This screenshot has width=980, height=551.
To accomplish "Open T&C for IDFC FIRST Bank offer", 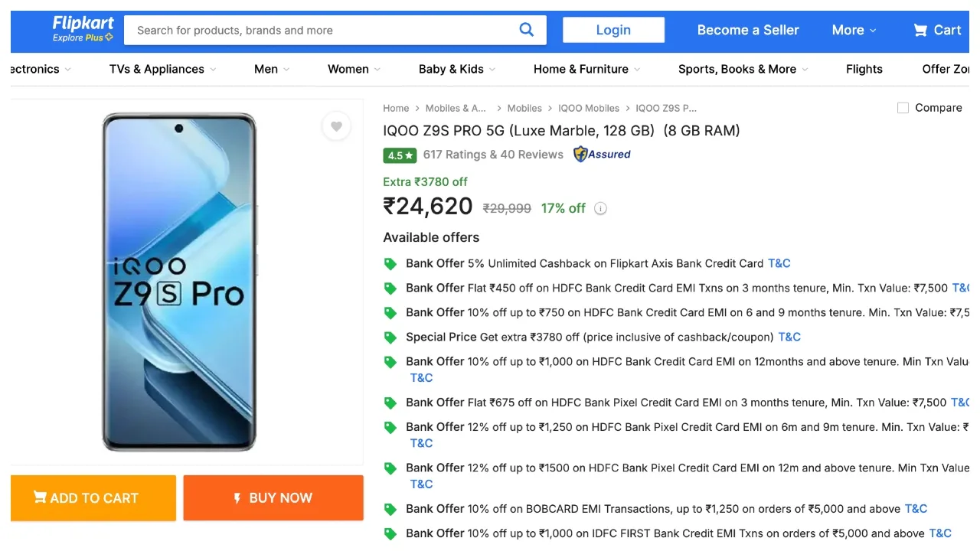I will tap(940, 533).
